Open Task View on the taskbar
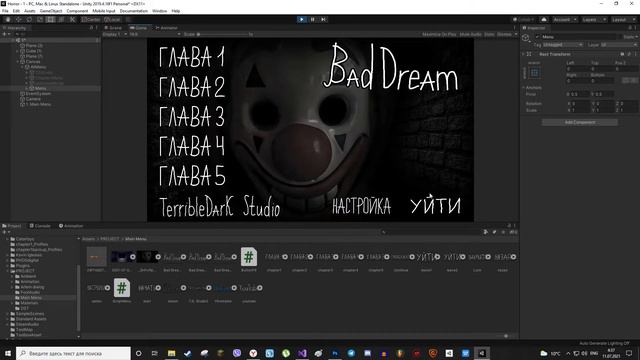Screen dimensions: 640x360 [x=155, y=353]
